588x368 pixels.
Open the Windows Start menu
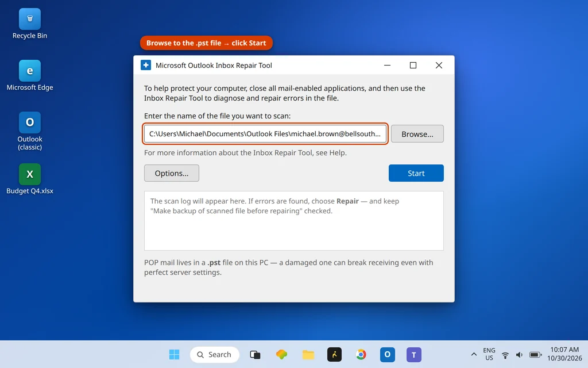coord(174,354)
